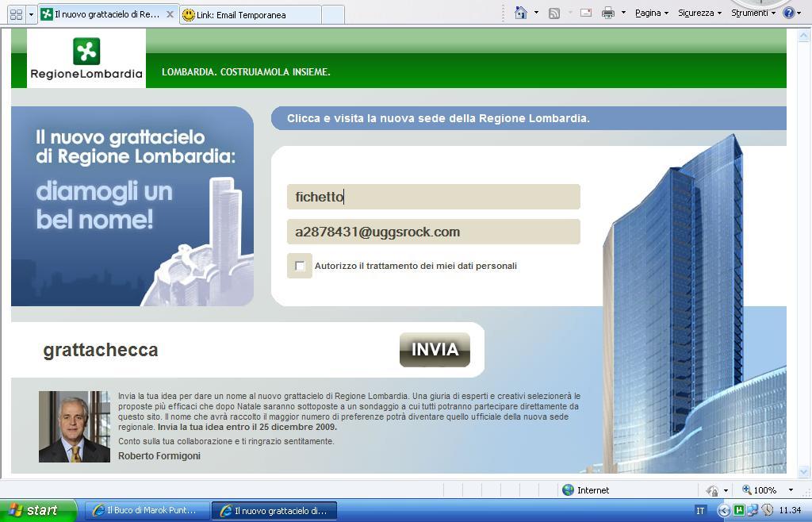Viewport: 812px width, 522px height.
Task: Click the name field containing fichetto
Action: point(433,197)
